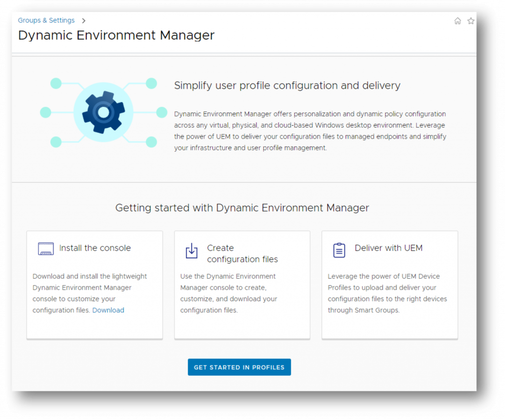Select the 'Deliver with UEM' card title
This screenshot has height=420, width=505.
(x=389, y=248)
